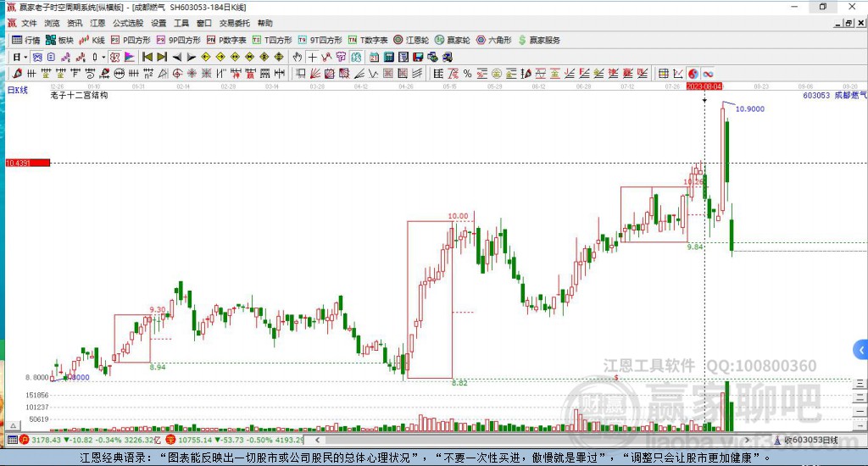Viewport: 868px width, 466px height.
Task: Open the calculator icon
Action: point(388,57)
